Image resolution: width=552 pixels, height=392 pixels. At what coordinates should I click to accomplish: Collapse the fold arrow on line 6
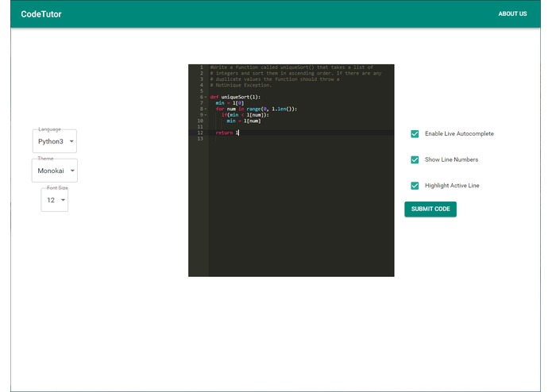(x=206, y=97)
